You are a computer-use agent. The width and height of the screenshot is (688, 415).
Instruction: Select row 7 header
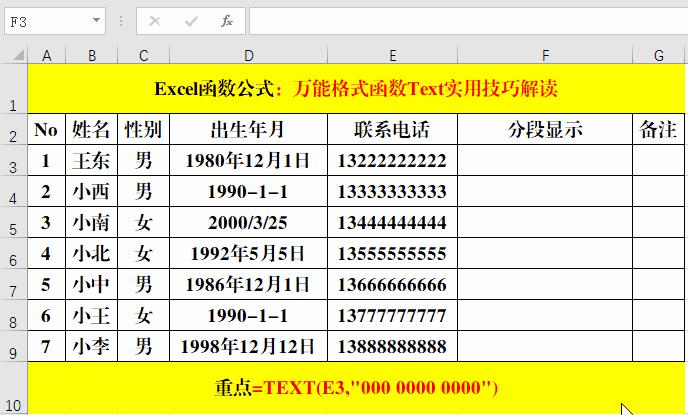click(x=13, y=285)
